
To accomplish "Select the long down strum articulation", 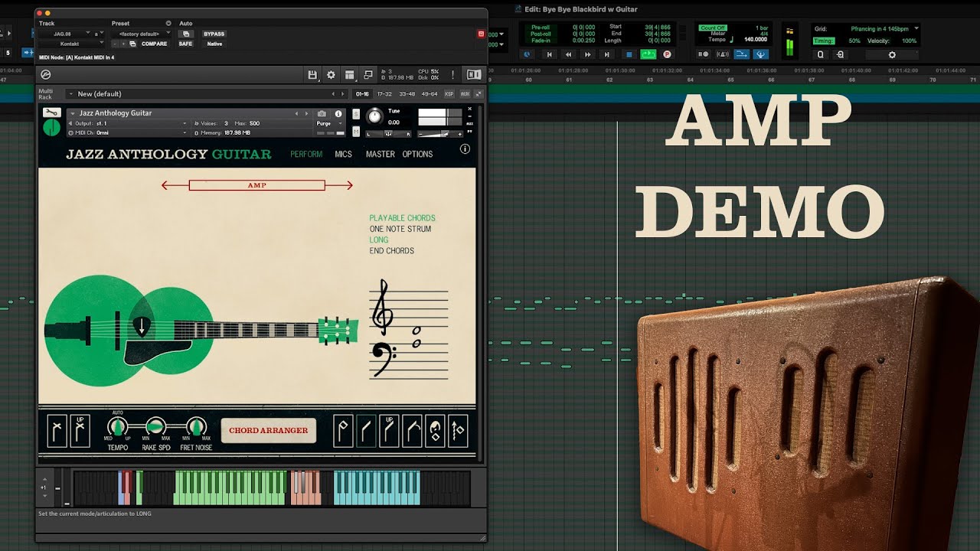I will pos(367,431).
